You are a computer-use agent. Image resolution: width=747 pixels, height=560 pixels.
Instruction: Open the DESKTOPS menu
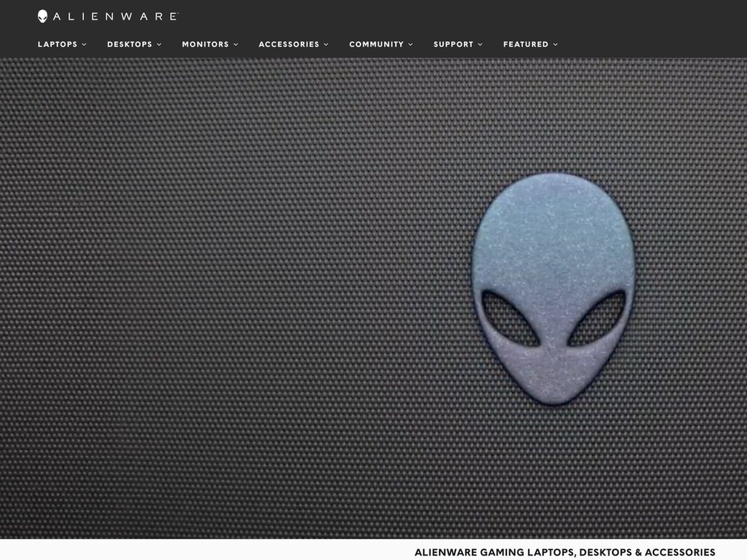pos(129,45)
